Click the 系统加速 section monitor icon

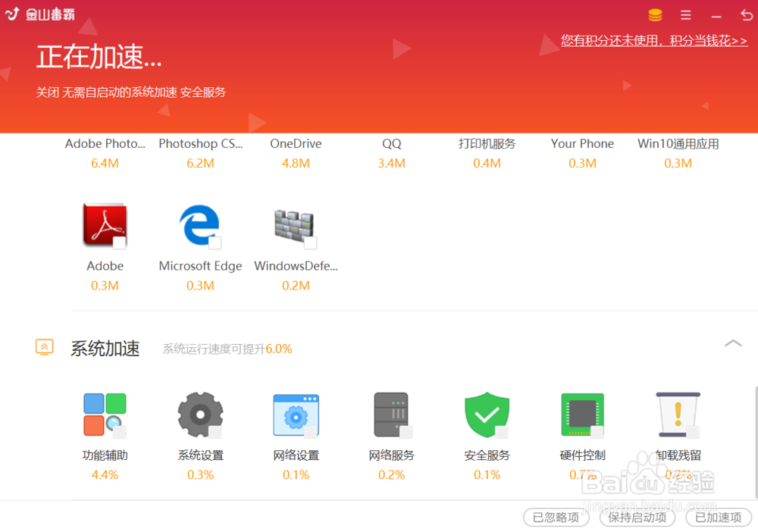[x=45, y=347]
